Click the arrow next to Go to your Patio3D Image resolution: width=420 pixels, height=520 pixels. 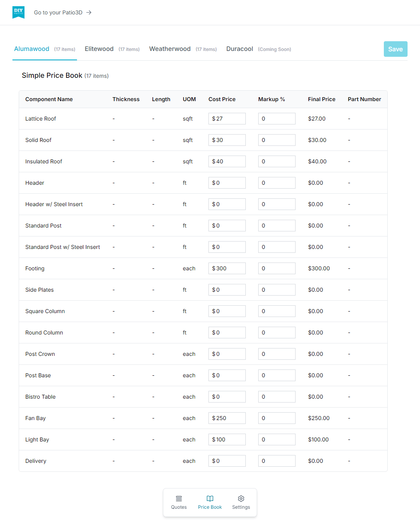pyautogui.click(x=89, y=12)
